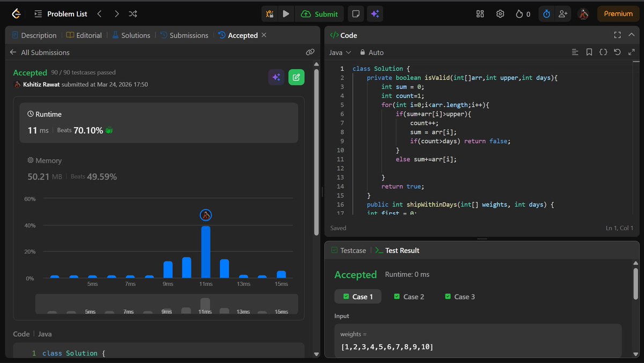
Task: Close the Accepted tab
Action: point(264,35)
